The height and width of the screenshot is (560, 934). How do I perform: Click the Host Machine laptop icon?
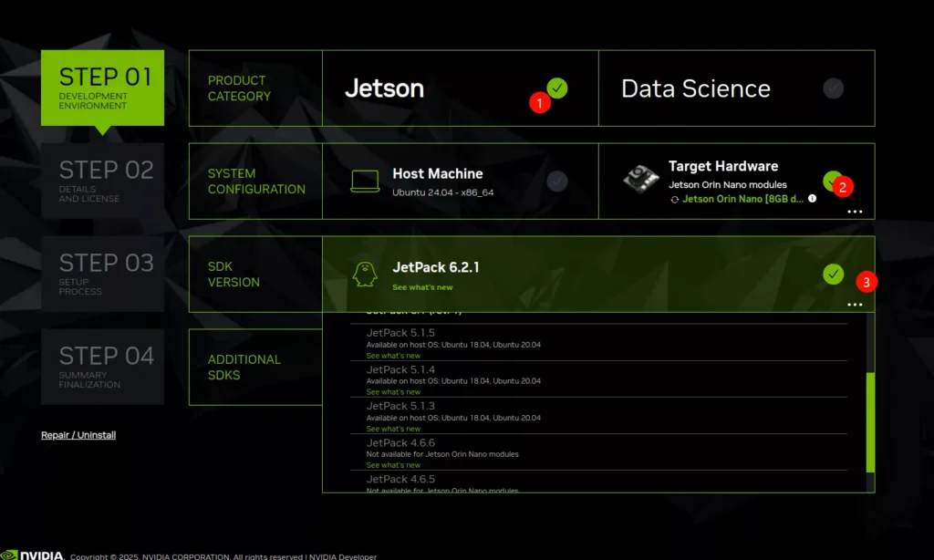click(365, 181)
